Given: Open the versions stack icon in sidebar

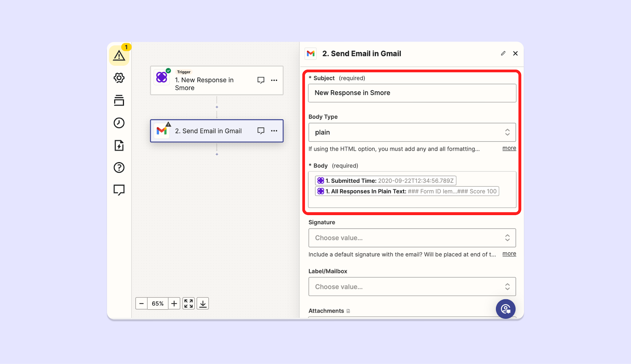Looking at the screenshot, I should [x=119, y=100].
